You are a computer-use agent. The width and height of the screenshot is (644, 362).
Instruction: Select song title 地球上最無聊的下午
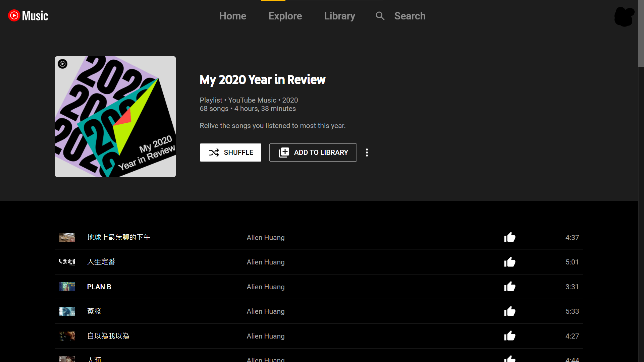[119, 237]
